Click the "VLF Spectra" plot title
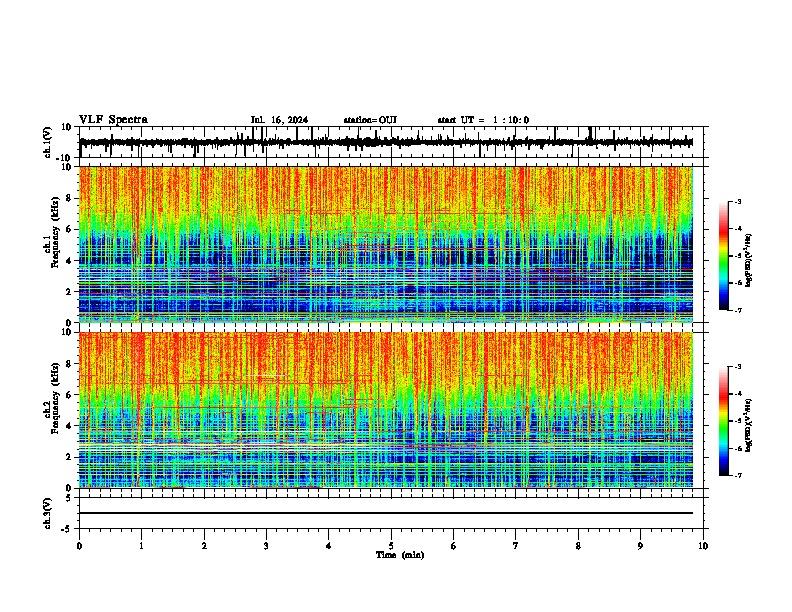Viewport: 792px width, 612px height. point(113,120)
